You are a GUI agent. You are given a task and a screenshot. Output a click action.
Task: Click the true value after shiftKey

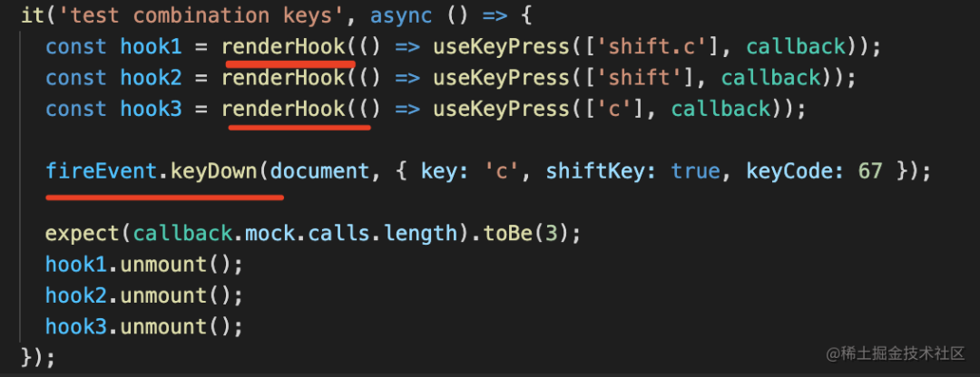695,171
